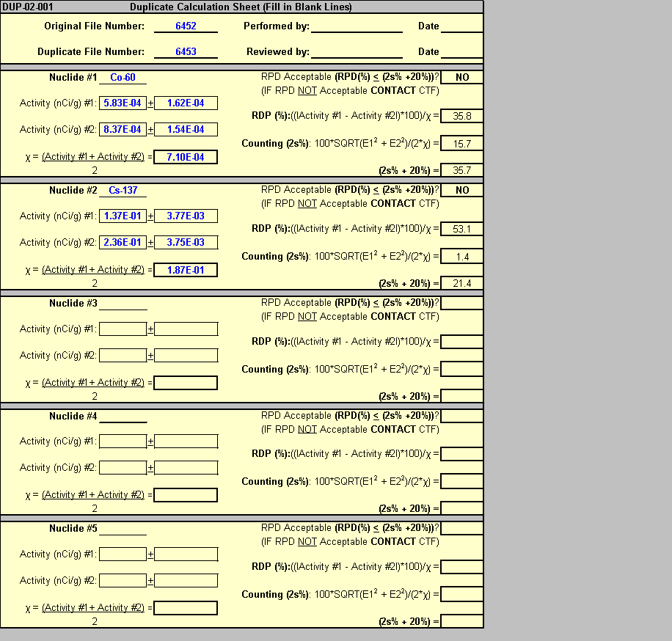Click the blank Nuclide #4 name line
Viewport: 672px width, 641px height.
tap(123, 416)
